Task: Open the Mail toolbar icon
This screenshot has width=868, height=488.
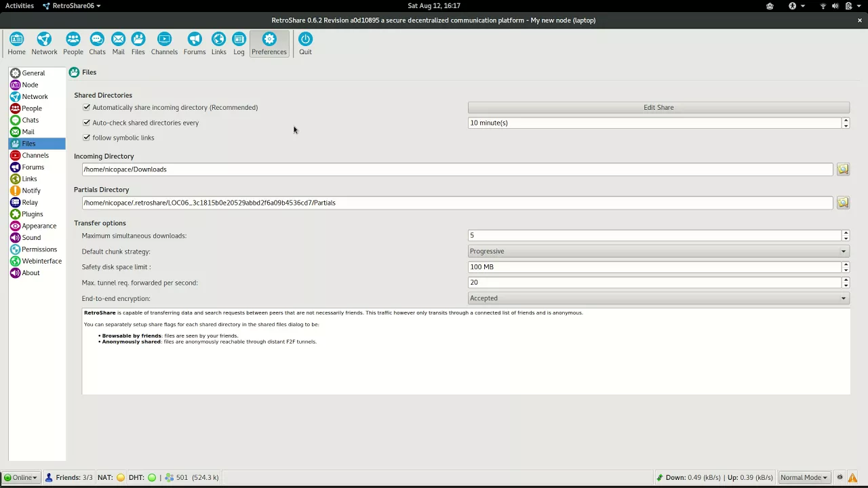Action: coord(118,43)
